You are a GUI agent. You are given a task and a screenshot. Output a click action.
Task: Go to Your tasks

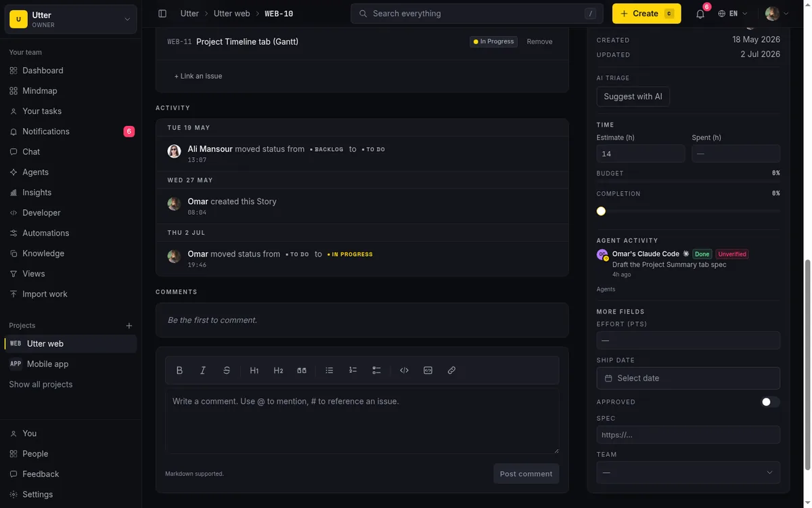coord(70,111)
